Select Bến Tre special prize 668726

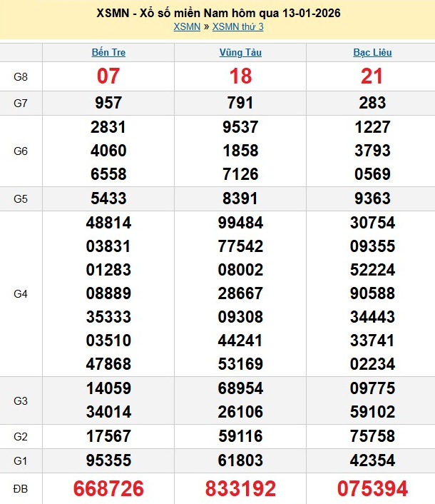108,488
